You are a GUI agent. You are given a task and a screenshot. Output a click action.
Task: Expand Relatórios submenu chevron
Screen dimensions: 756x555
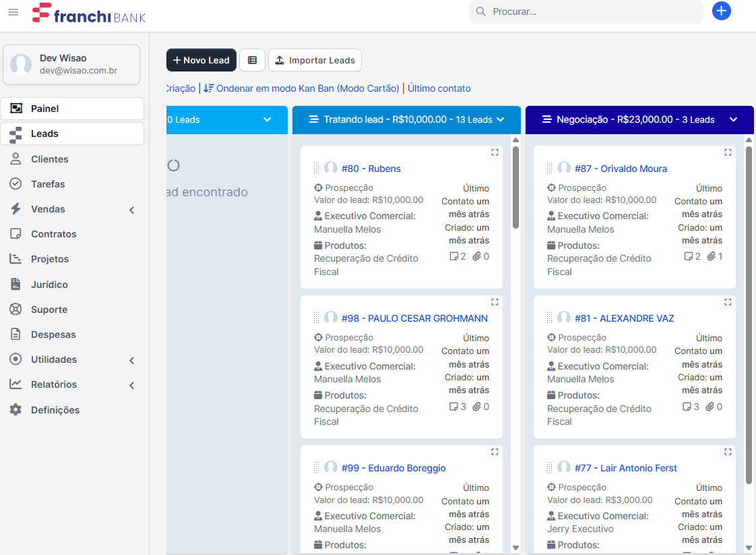(x=131, y=385)
